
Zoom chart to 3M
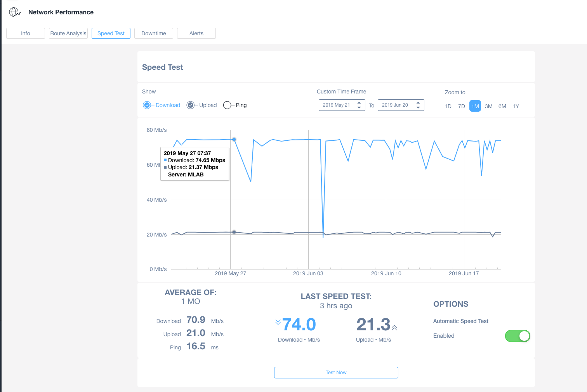pyautogui.click(x=489, y=106)
